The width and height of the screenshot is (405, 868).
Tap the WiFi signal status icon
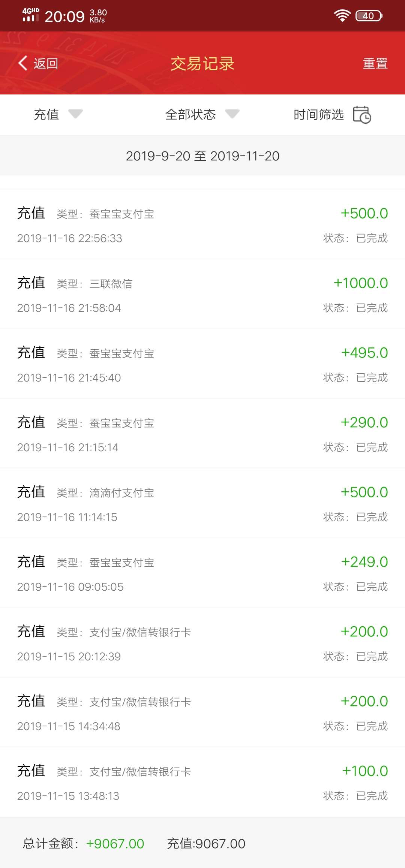pyautogui.click(x=342, y=16)
